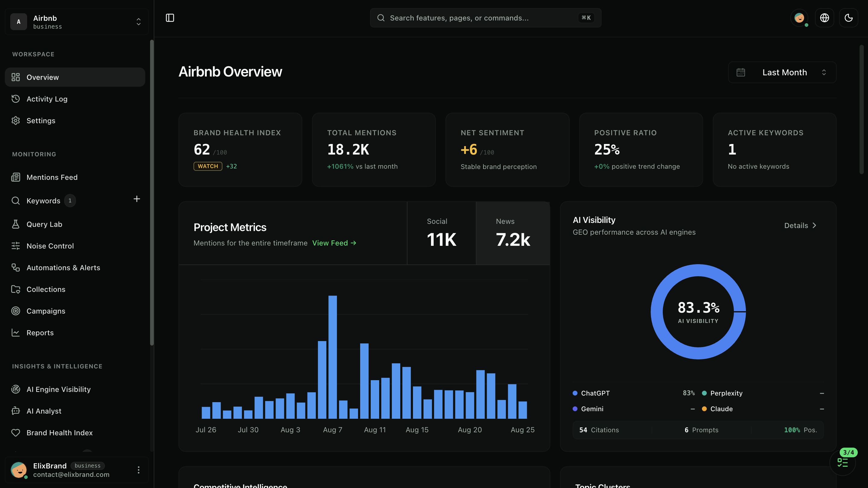Click the 83.3% AI visibility donut
This screenshot has width=868, height=488.
[x=698, y=312]
